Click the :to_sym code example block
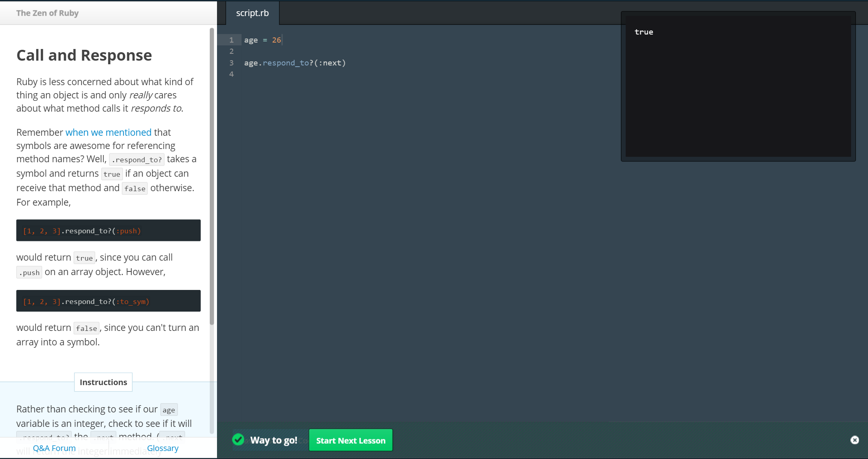The height and width of the screenshot is (459, 868). coord(108,301)
